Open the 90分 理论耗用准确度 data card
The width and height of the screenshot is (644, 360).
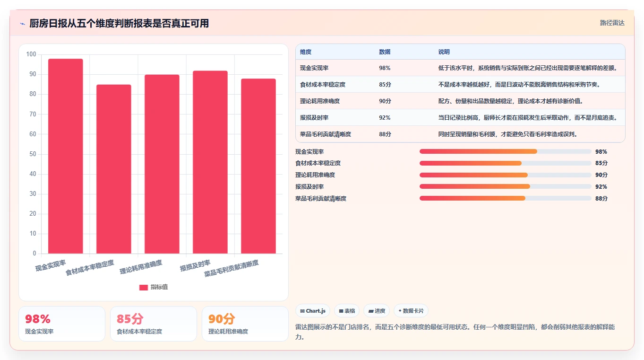click(x=245, y=324)
